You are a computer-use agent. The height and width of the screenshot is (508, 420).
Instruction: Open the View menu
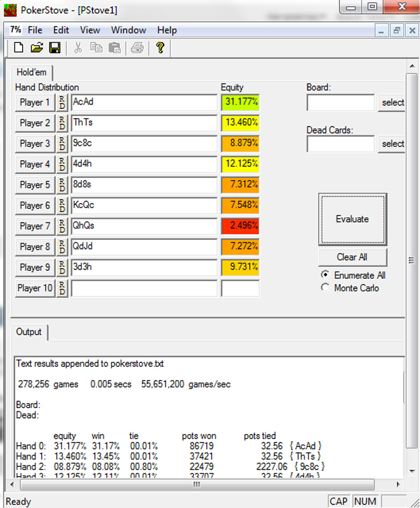pos(90,30)
